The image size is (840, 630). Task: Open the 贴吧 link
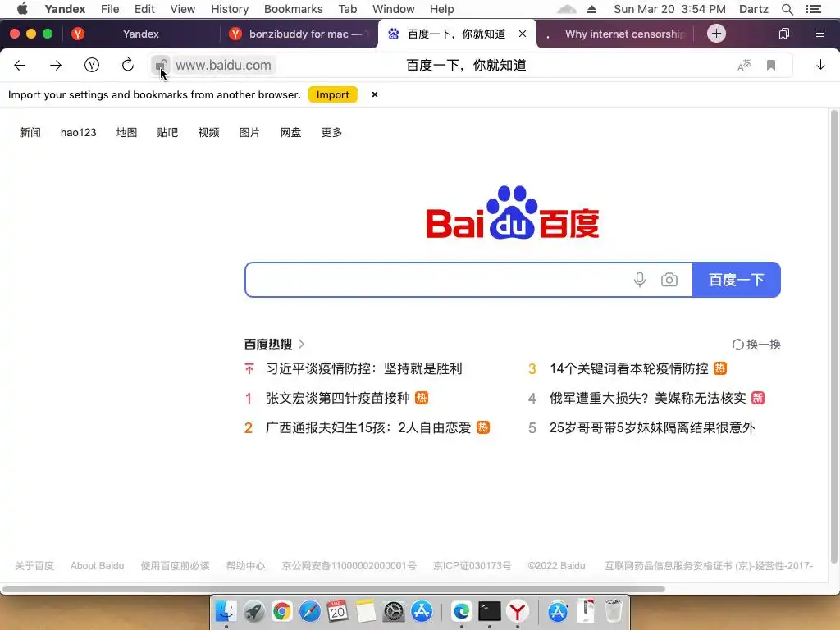[x=167, y=132]
